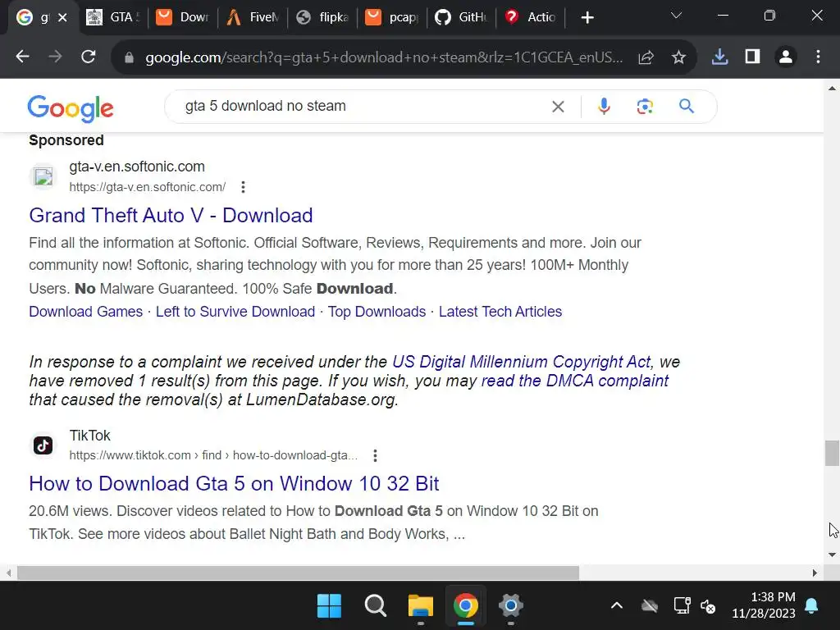
Task: Open Grand Theft Auto V - Download link
Action: point(171,216)
